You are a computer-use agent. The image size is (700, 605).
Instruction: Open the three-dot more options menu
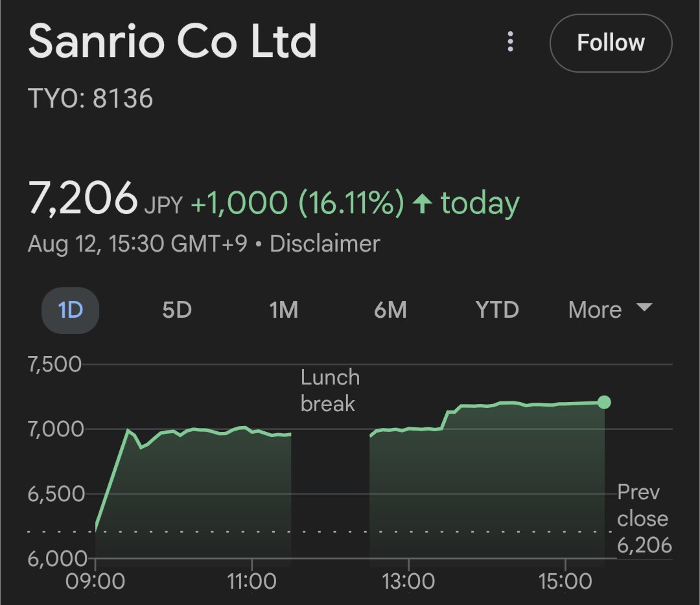pyautogui.click(x=511, y=43)
